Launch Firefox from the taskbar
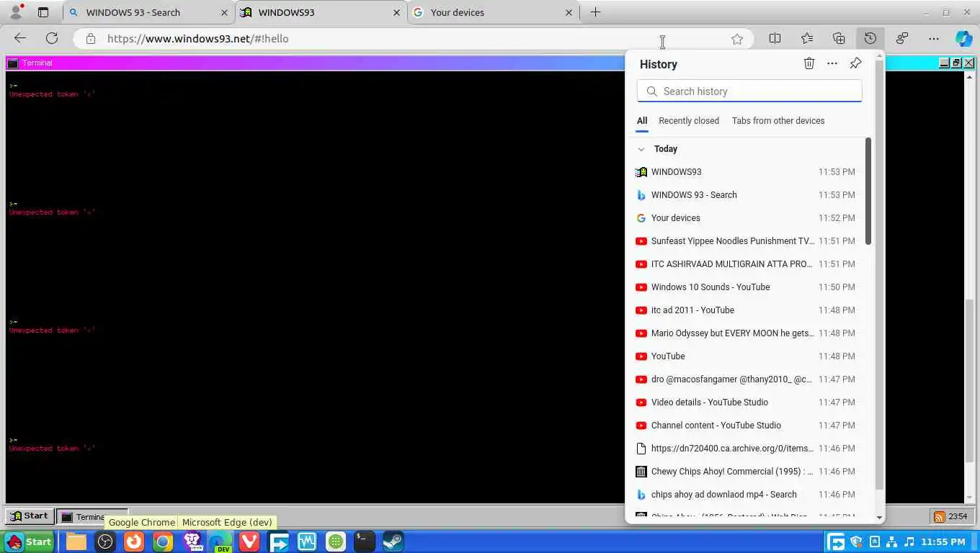 point(134,541)
